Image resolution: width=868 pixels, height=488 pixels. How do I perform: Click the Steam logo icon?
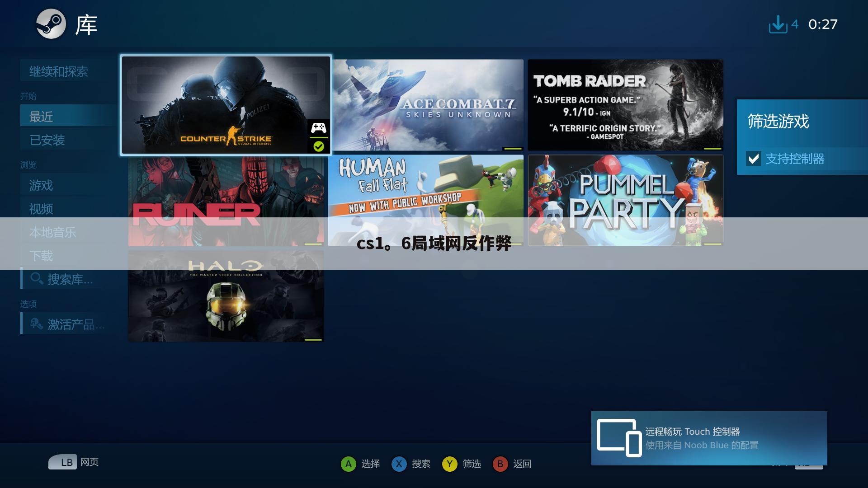[x=51, y=24]
